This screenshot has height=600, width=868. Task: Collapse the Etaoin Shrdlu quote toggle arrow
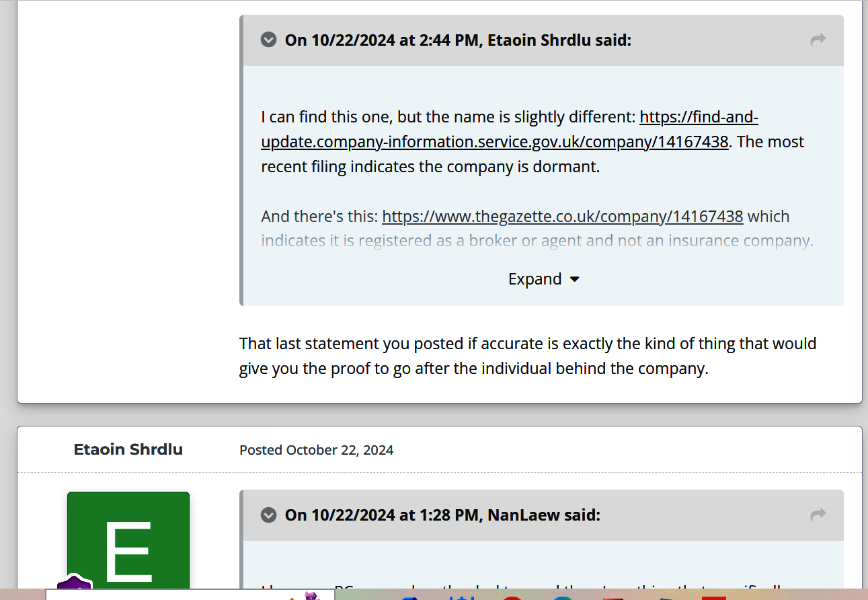tap(268, 40)
